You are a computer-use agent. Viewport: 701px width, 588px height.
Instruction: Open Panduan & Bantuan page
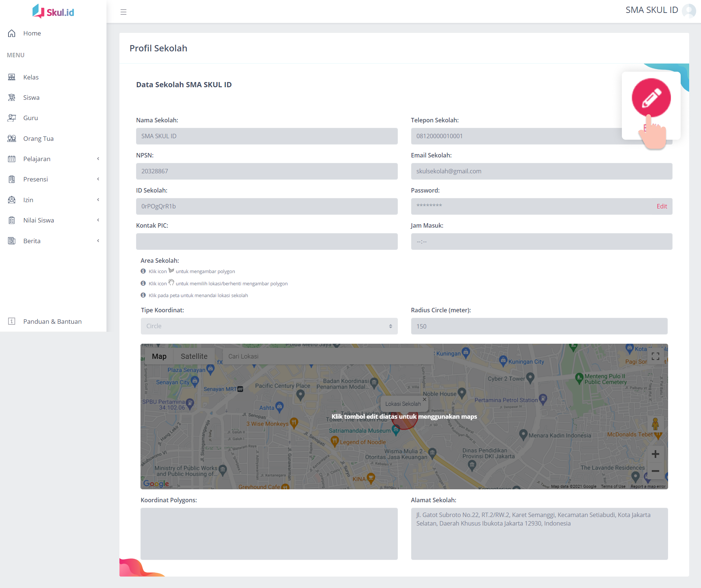(x=52, y=322)
